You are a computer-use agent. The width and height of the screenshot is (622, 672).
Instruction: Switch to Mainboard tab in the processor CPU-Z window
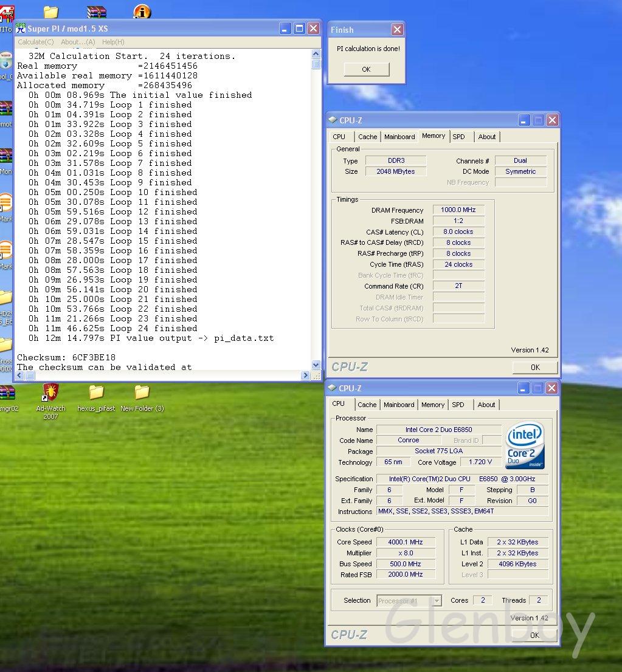pyautogui.click(x=399, y=405)
